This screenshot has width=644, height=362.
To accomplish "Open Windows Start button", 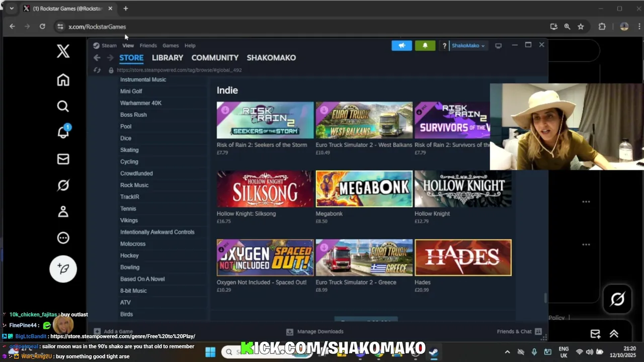I will 210,351.
